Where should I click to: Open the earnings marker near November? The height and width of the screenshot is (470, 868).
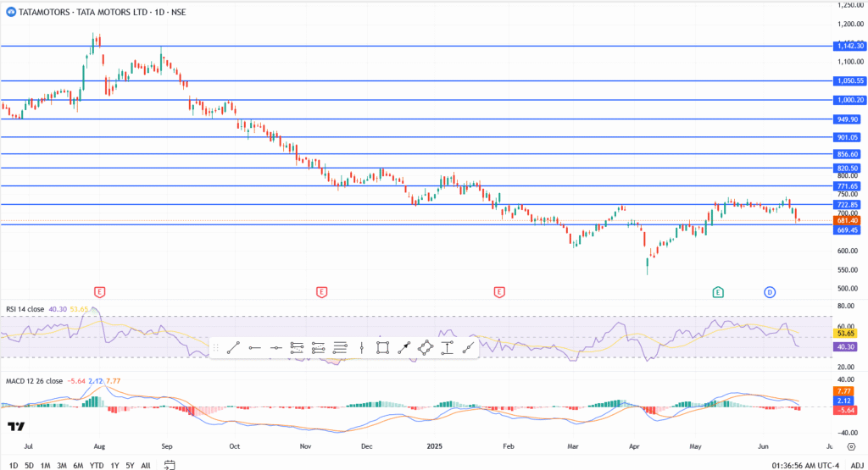coord(321,292)
